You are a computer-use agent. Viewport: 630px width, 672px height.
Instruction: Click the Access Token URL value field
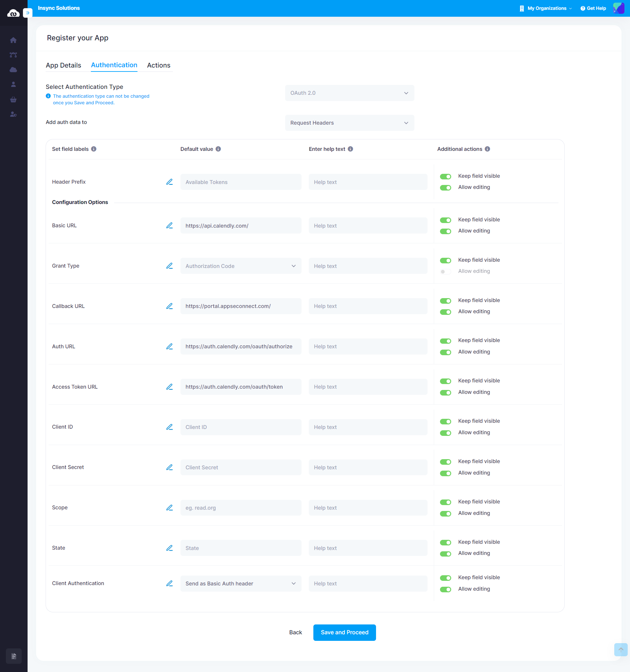(x=241, y=387)
